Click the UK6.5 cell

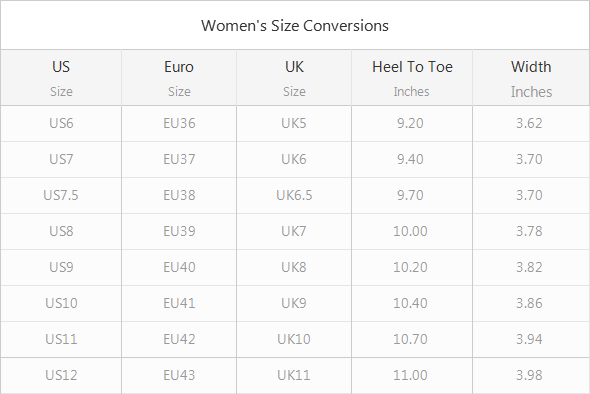coord(294,196)
